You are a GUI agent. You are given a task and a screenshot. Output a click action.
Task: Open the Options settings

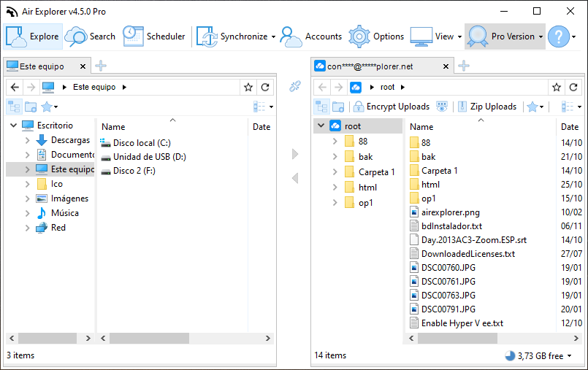point(376,36)
